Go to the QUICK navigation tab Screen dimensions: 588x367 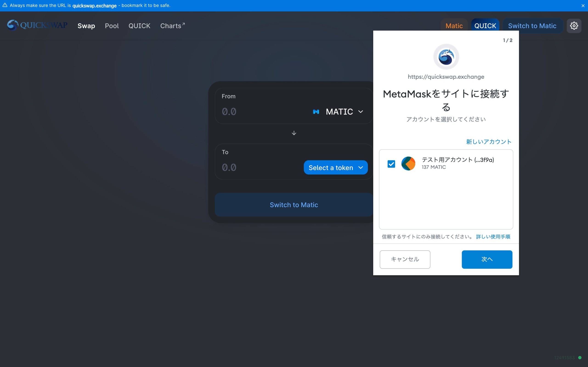point(139,26)
